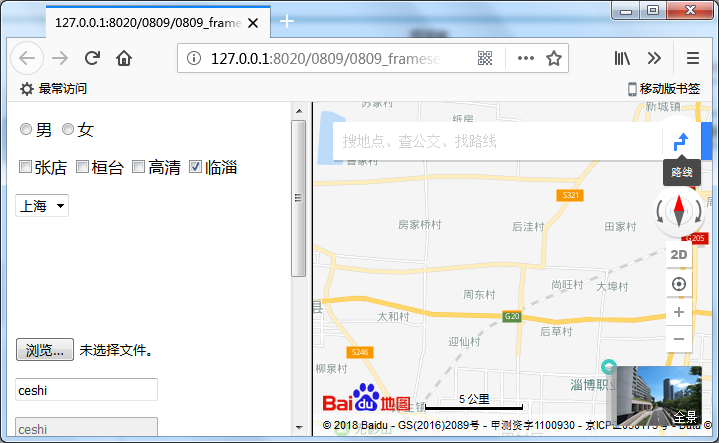
Task: Zoom out the map with minus
Action: tap(679, 339)
